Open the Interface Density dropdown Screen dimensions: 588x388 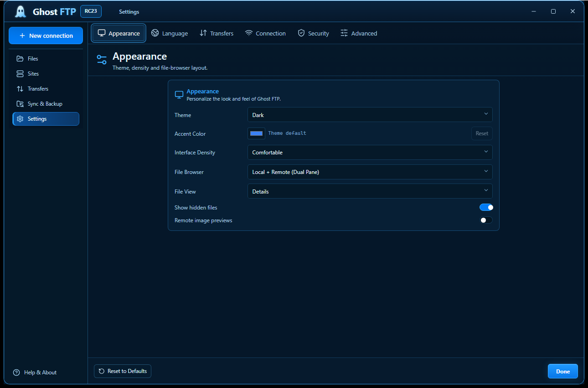pos(370,153)
